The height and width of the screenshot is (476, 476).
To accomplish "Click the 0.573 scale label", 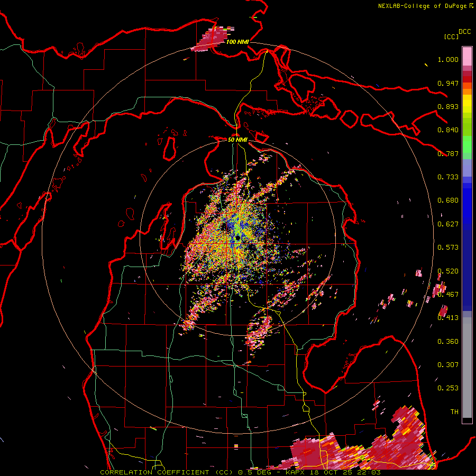I will (x=448, y=248).
